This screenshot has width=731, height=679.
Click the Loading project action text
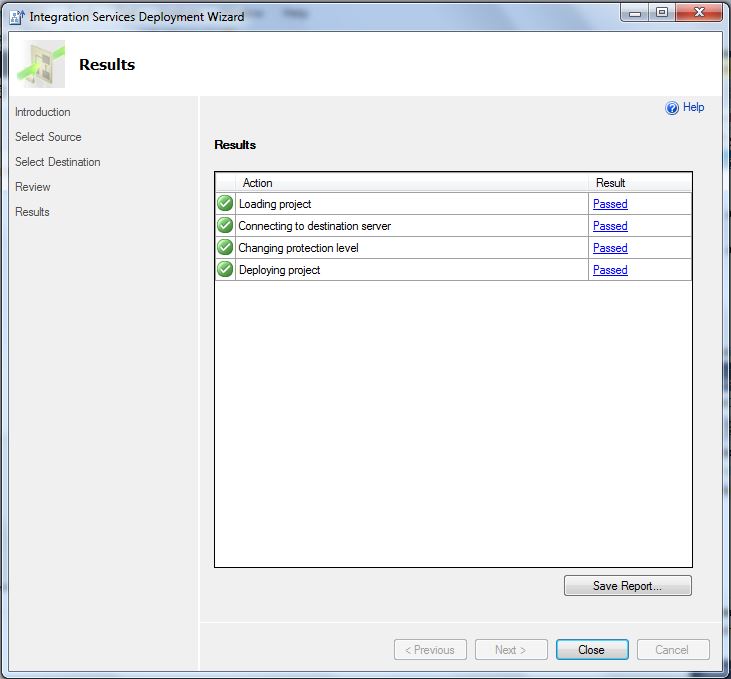click(275, 204)
